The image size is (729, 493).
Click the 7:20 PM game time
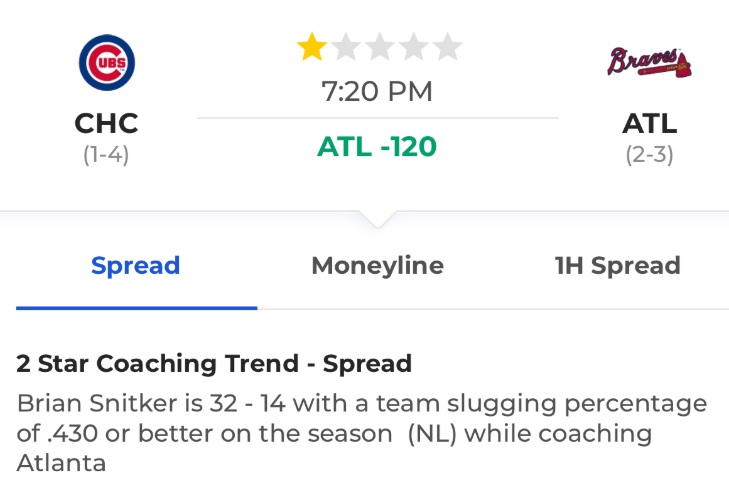[377, 91]
